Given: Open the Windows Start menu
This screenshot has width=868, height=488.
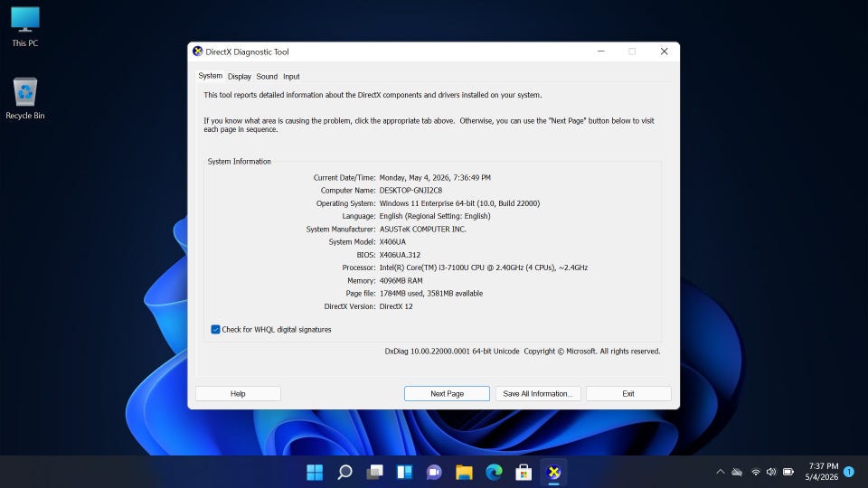Looking at the screenshot, I should tap(315, 472).
